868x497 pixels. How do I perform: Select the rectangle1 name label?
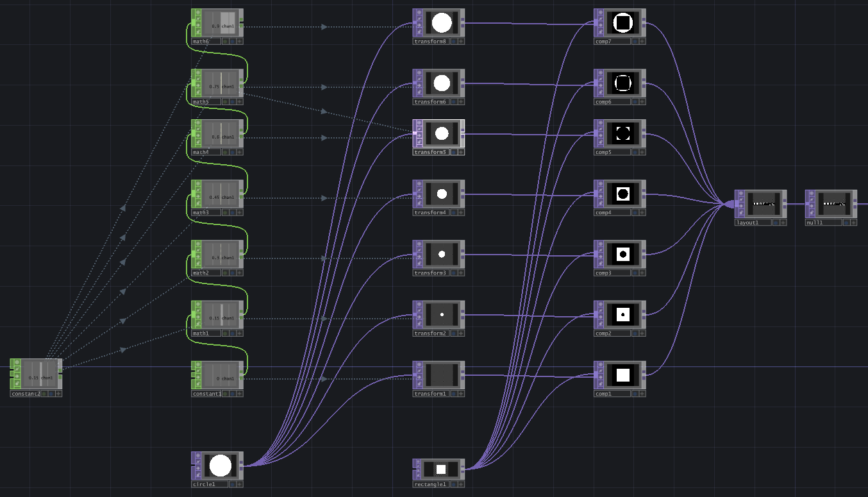pos(431,484)
